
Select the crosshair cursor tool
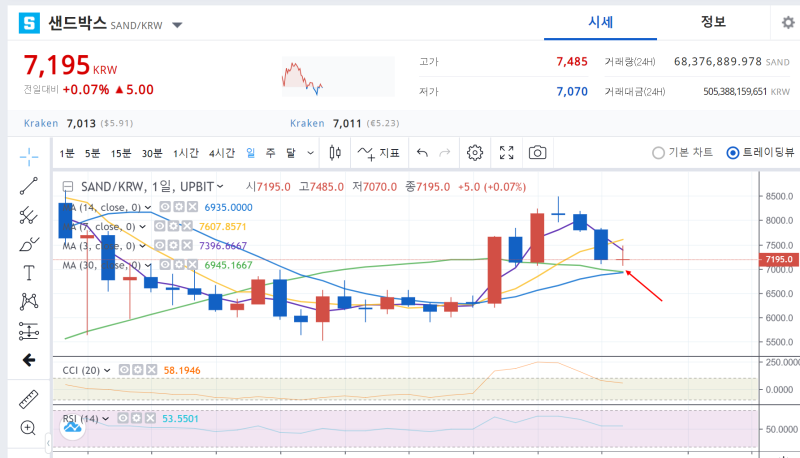(x=29, y=157)
